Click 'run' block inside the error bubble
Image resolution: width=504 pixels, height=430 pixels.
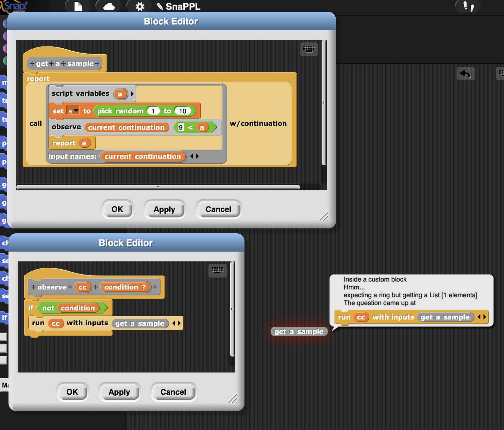[x=344, y=317]
